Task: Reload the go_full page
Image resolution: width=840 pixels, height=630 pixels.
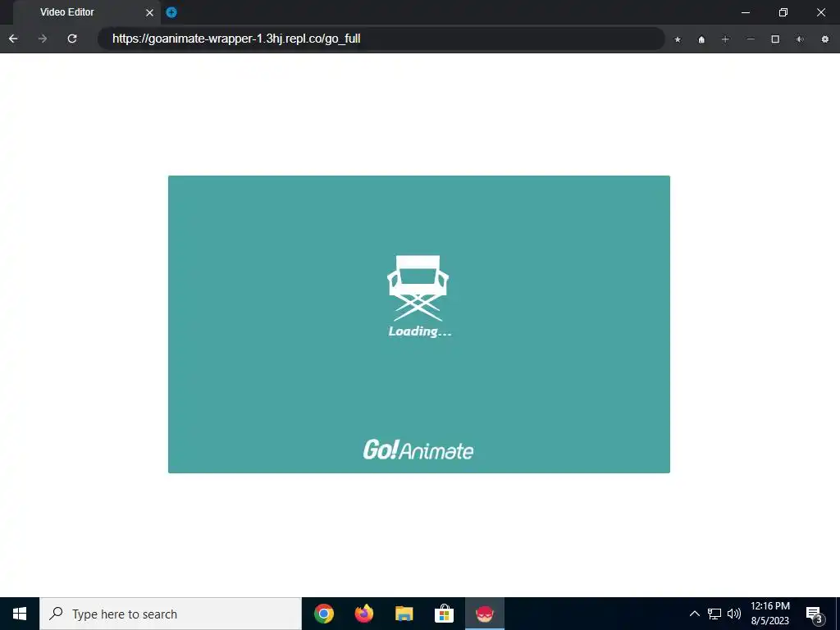Action: [72, 39]
